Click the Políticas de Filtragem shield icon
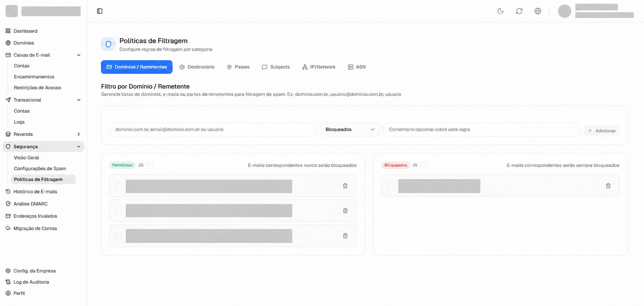 point(108,44)
